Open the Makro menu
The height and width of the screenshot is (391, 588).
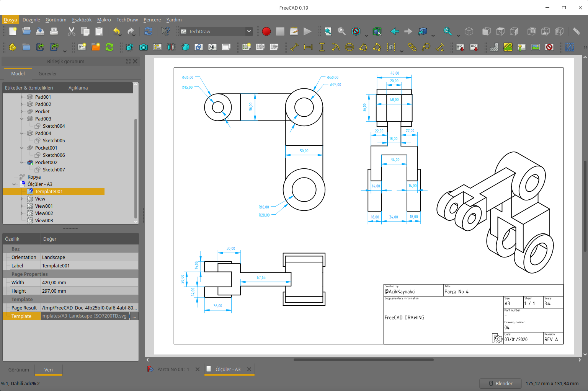tap(104, 20)
